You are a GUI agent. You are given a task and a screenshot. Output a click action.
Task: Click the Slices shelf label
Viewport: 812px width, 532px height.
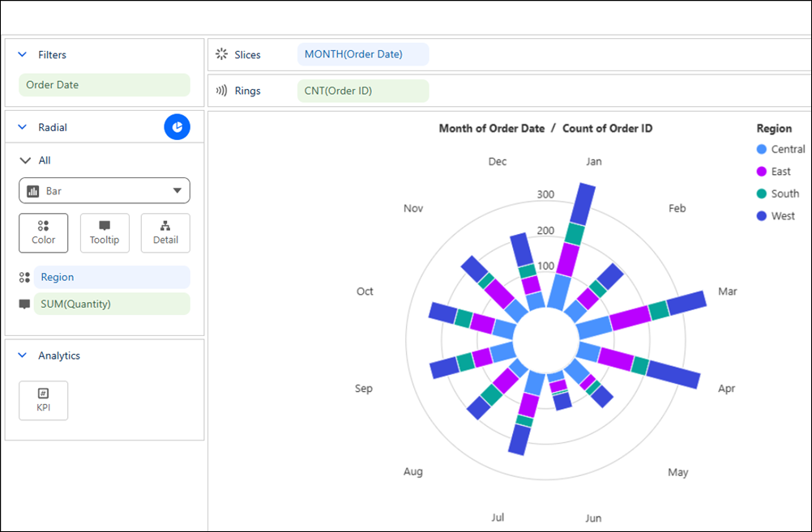click(x=247, y=55)
